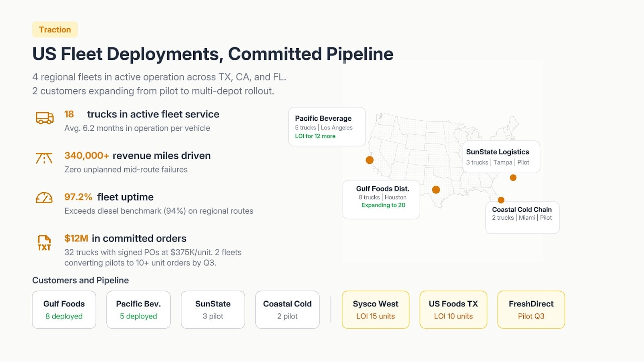Select the US Foods TX pipeline card
This screenshot has width=644, height=362.
(x=453, y=310)
